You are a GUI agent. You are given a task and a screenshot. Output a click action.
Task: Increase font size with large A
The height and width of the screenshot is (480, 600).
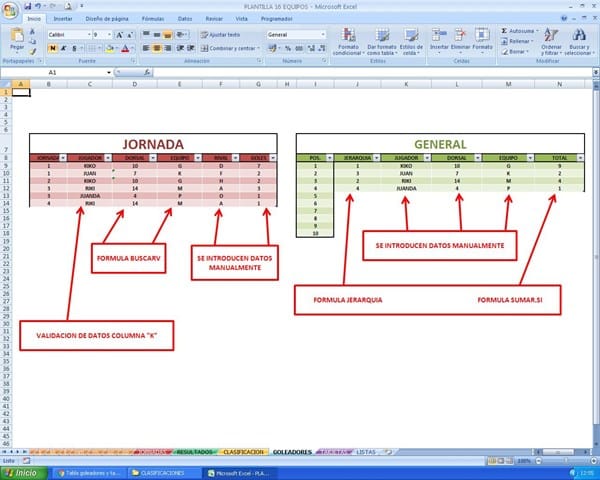[x=119, y=35]
